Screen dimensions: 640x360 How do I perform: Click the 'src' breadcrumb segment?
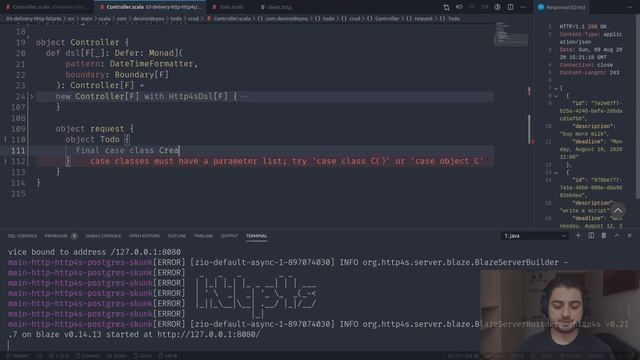point(71,19)
